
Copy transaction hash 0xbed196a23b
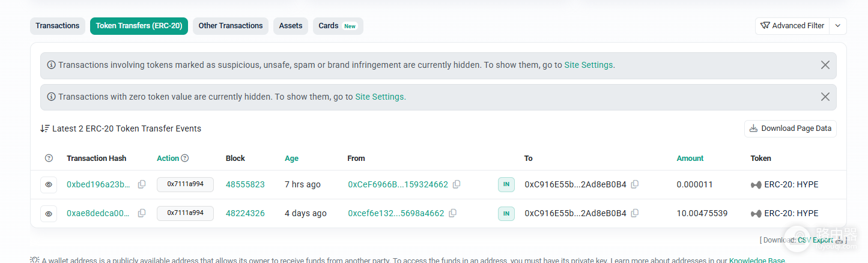(142, 184)
